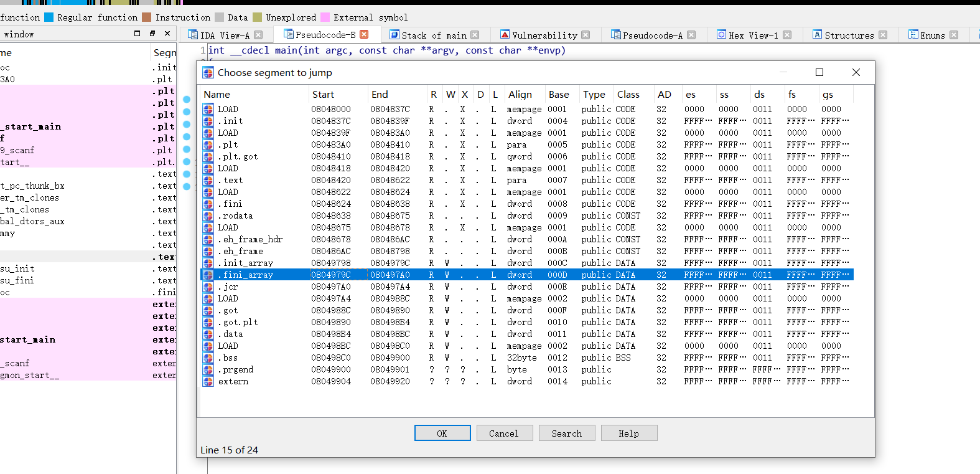Select su_fini function entry

tap(17, 280)
